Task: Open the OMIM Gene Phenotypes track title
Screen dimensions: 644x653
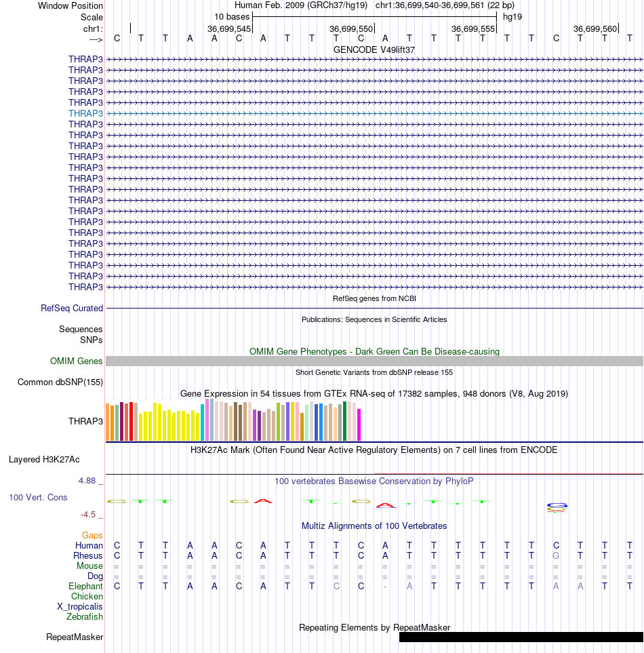Action: click(374, 351)
